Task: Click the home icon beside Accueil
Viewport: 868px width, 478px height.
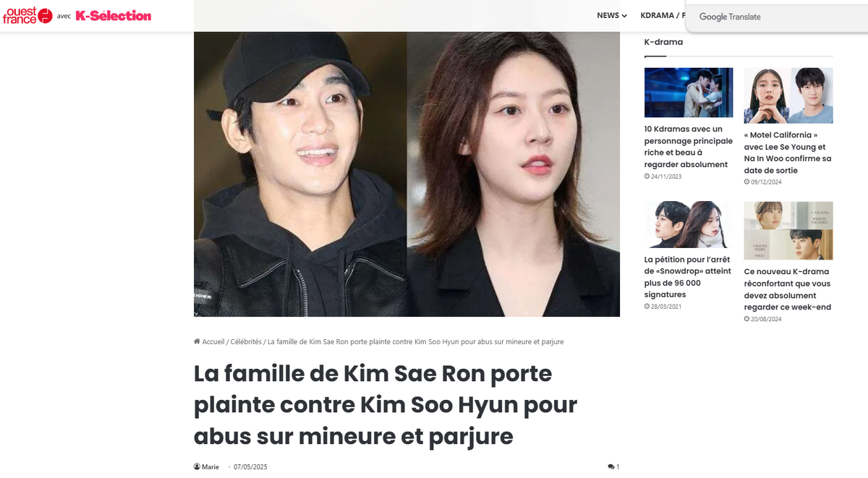Action: pos(197,341)
